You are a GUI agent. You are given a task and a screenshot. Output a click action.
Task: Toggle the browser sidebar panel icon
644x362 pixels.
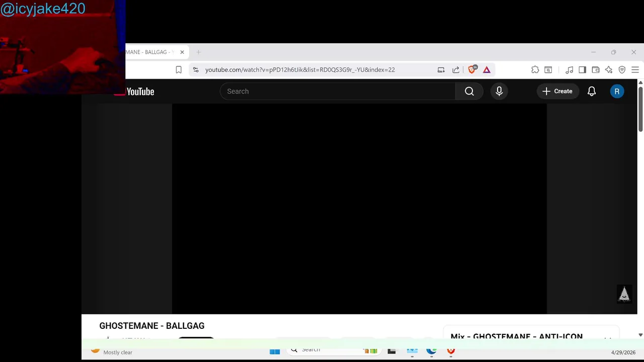coord(582,70)
